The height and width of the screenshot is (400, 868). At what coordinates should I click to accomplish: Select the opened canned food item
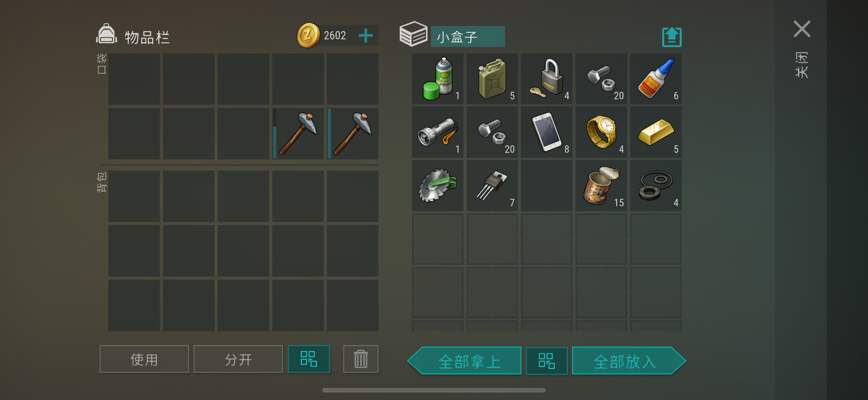click(601, 185)
